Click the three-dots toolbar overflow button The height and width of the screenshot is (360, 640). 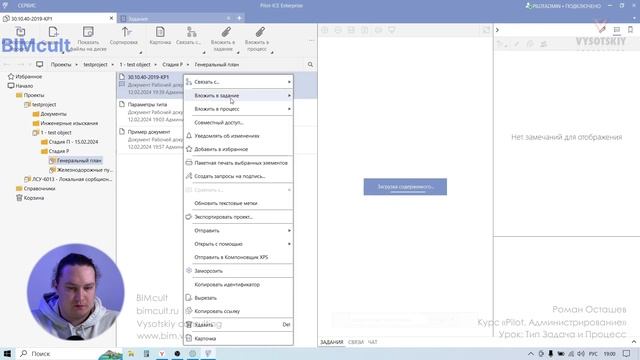click(311, 41)
